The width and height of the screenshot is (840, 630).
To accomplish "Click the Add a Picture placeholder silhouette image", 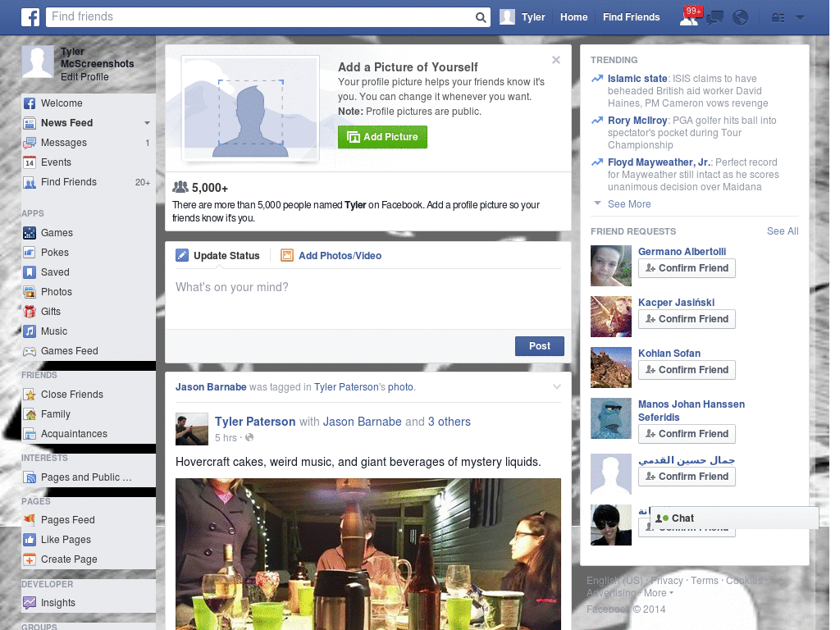I will 251,108.
